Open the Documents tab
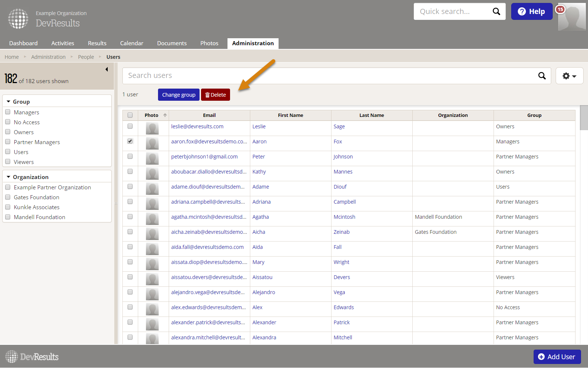The width and height of the screenshot is (588, 368). (172, 43)
